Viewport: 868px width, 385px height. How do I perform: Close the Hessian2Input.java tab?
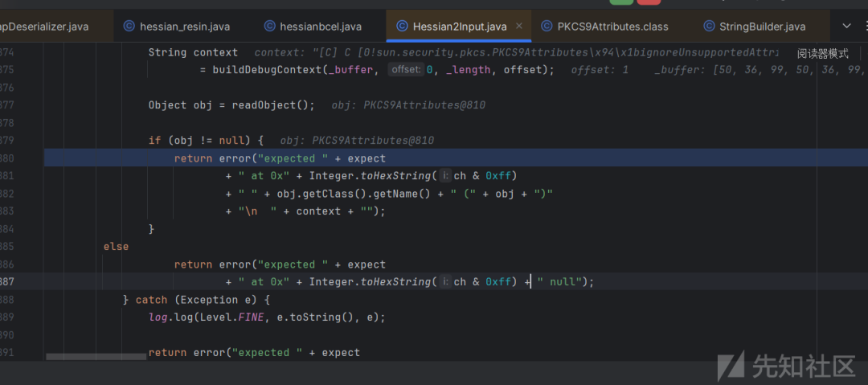coord(521,27)
